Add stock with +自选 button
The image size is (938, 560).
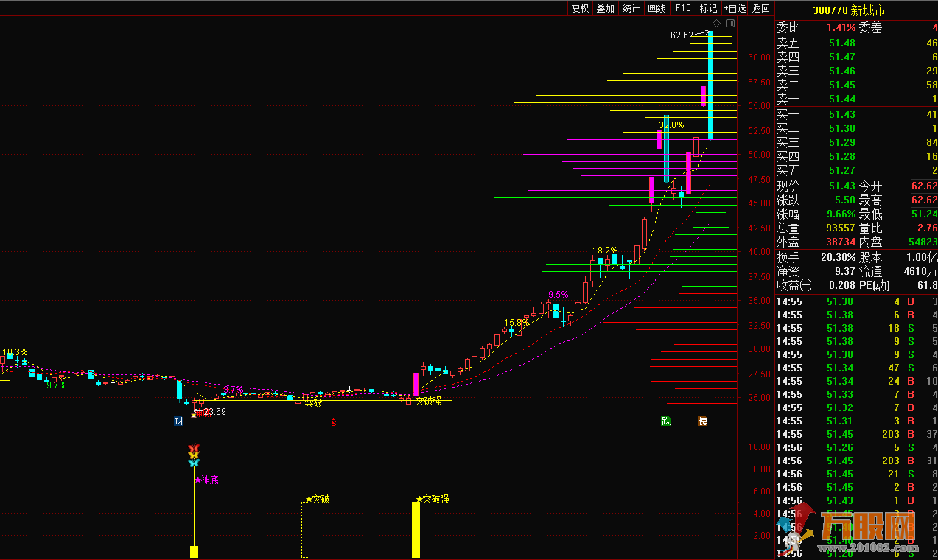(x=735, y=8)
